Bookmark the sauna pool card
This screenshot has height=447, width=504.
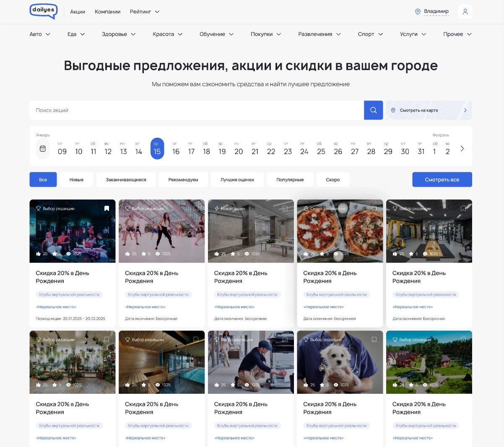coord(196,340)
